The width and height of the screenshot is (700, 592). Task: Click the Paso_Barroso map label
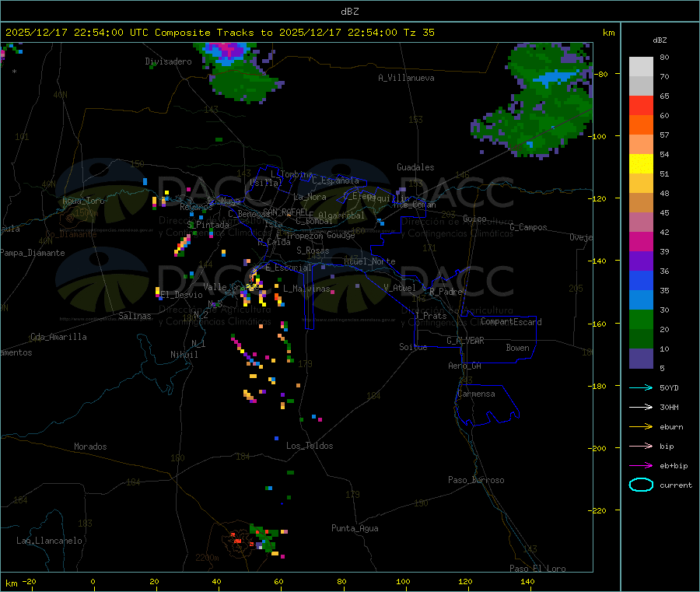476,480
